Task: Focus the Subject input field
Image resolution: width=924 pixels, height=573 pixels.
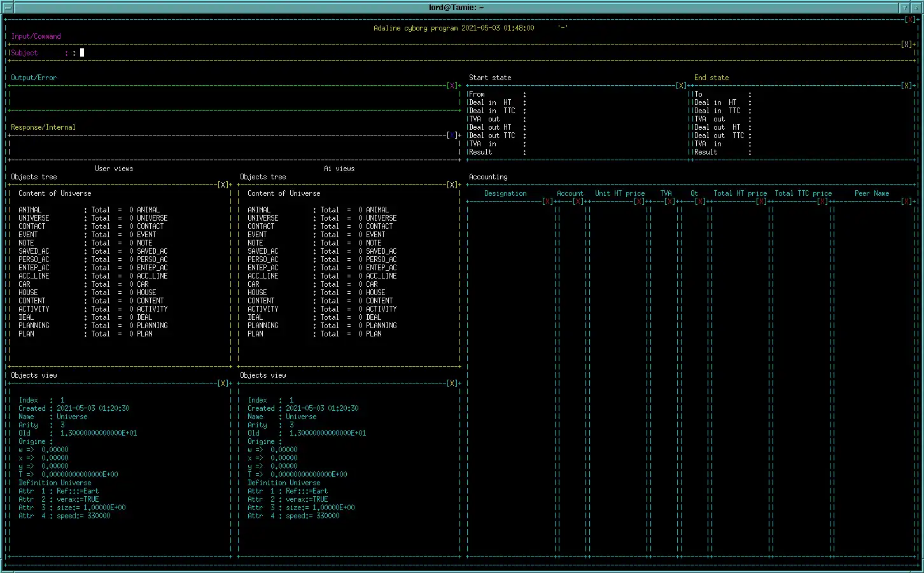Action: 82,53
